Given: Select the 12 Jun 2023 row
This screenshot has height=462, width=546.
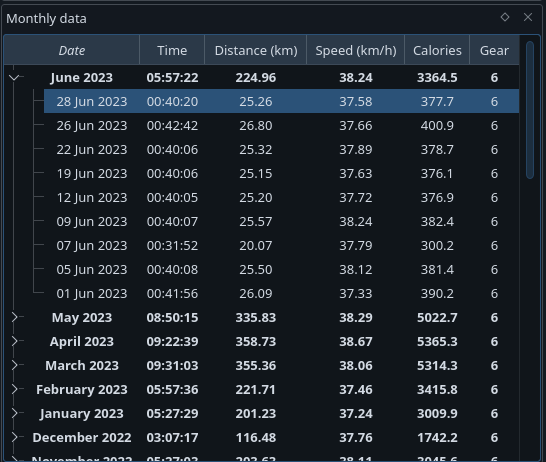Looking at the screenshot, I should coord(281,197).
